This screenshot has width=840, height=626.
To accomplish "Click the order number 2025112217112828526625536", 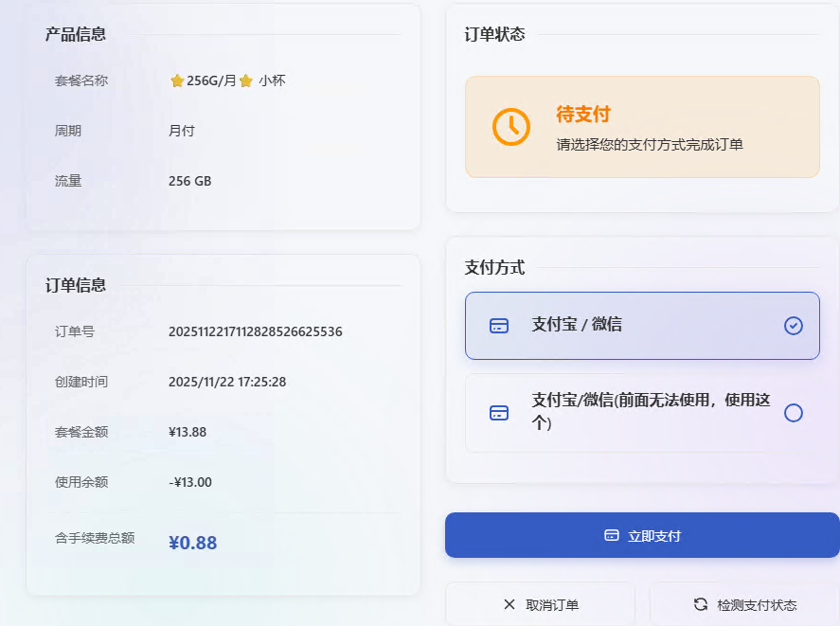I will coord(255,331).
